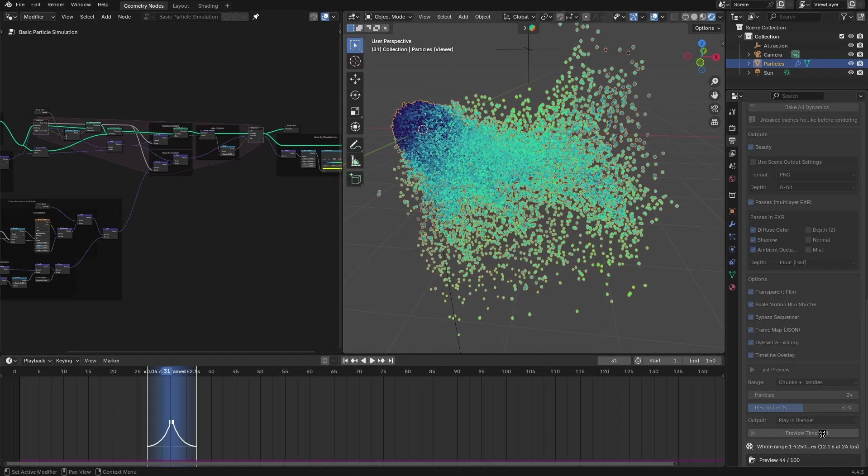Click the Handles value slider
The image size is (868, 476).
click(x=803, y=395)
